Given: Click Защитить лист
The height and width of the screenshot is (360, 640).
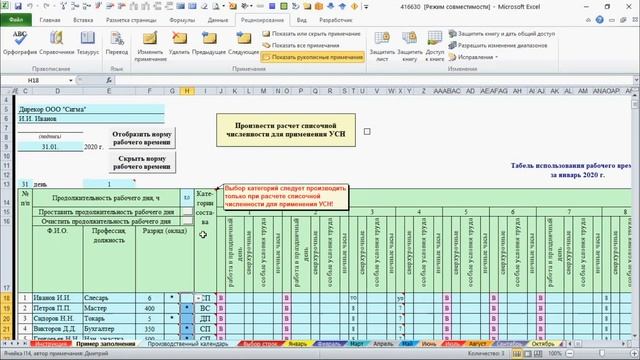Looking at the screenshot, I should click(382, 46).
